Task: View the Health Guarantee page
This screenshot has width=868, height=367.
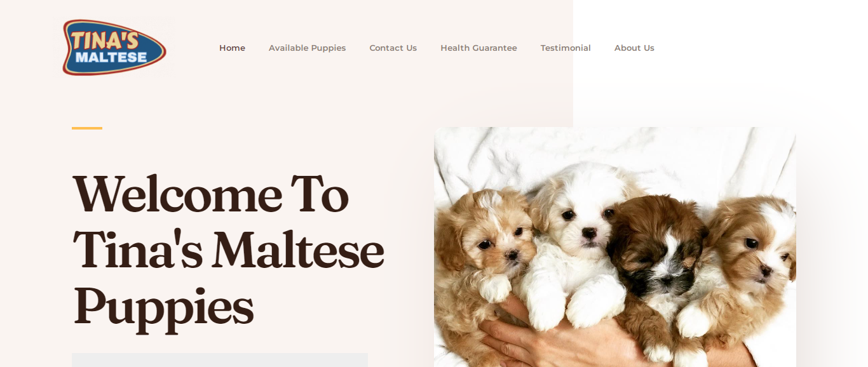Action: pos(478,48)
